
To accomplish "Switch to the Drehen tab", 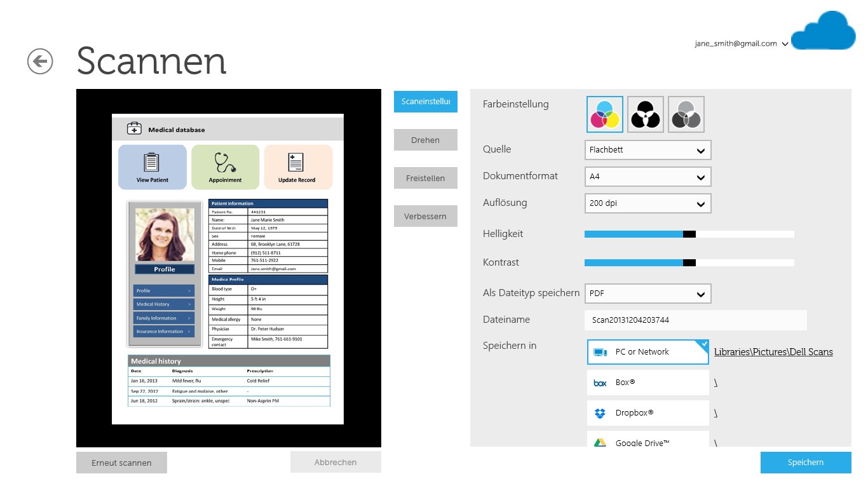I will [x=425, y=140].
